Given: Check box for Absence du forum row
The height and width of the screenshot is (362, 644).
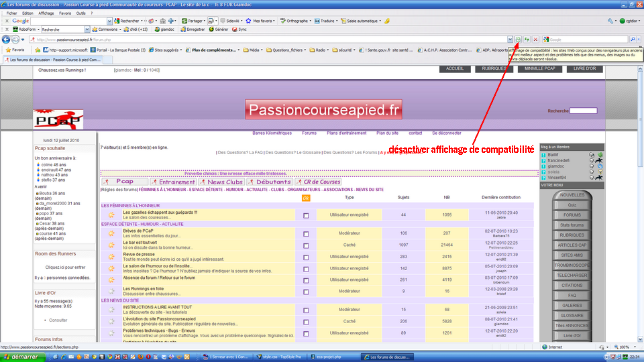Looking at the screenshot, I should 306,281.
